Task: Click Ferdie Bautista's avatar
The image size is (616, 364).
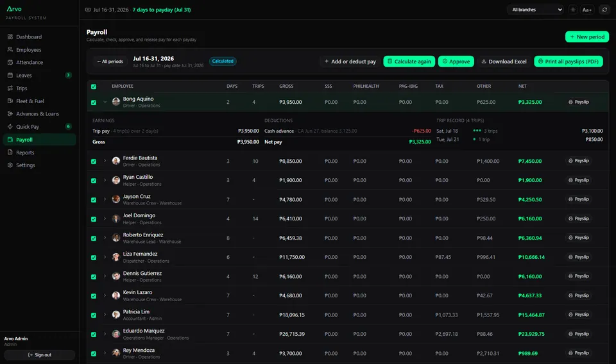Action: pyautogui.click(x=116, y=161)
